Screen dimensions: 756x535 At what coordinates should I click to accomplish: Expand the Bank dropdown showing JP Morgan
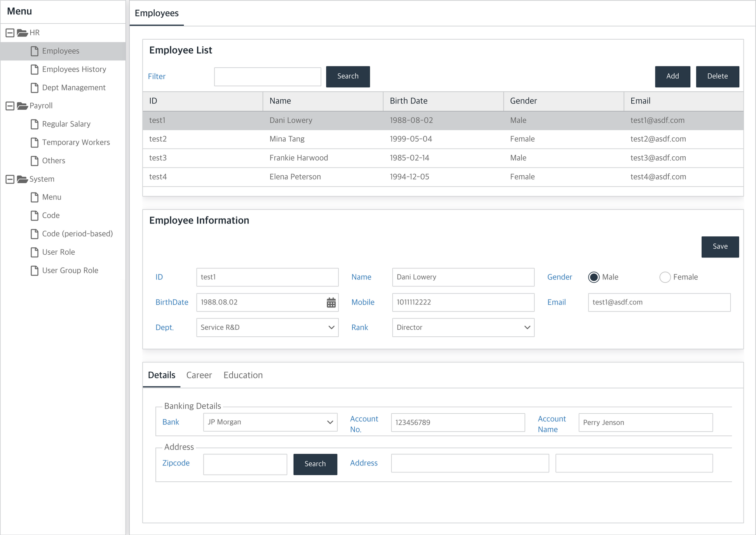pos(270,422)
